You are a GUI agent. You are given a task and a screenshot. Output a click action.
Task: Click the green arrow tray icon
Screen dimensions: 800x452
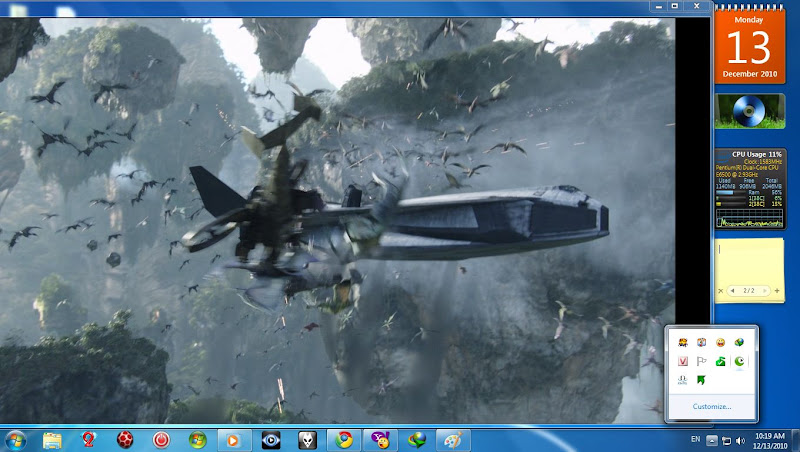pos(702,380)
